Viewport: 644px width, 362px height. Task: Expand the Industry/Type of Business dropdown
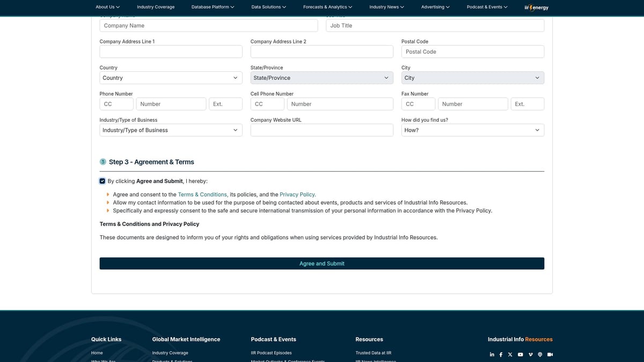tap(171, 130)
